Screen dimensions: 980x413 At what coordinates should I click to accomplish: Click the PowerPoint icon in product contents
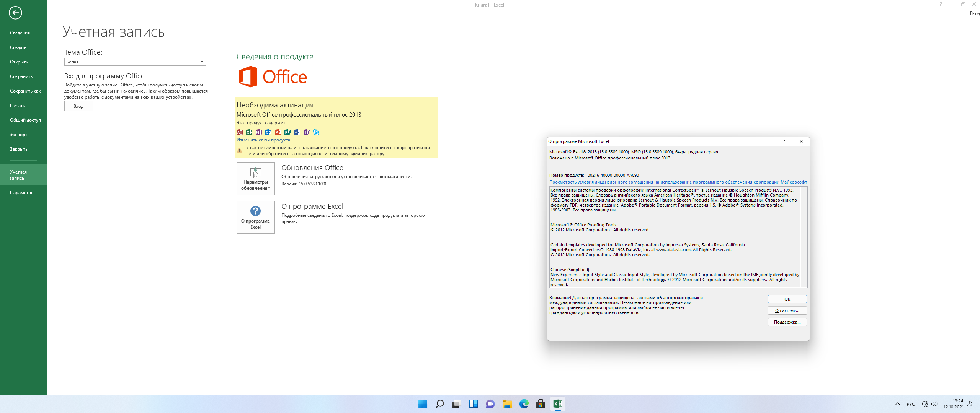(x=278, y=132)
